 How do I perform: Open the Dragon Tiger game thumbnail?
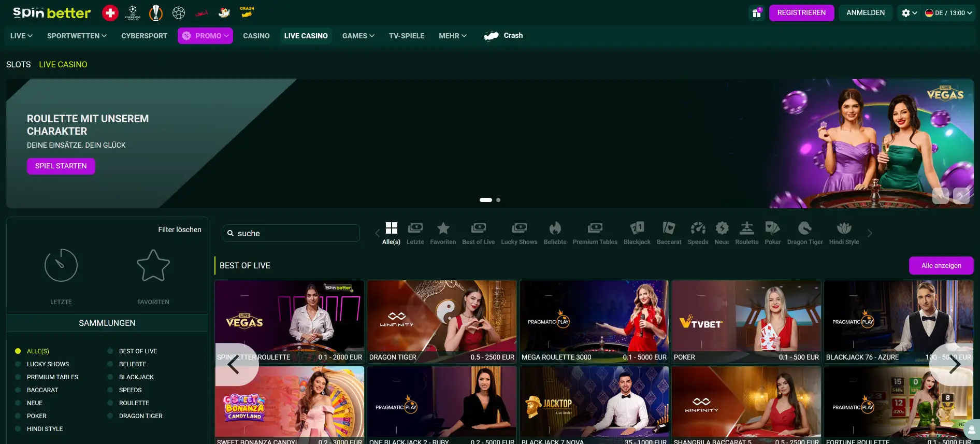(442, 321)
